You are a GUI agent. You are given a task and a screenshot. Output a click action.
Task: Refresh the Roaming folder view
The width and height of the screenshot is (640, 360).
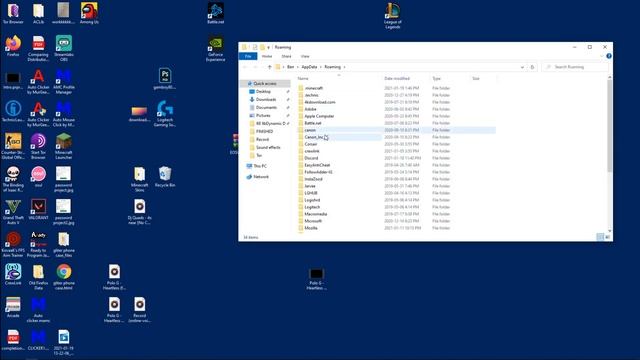click(x=532, y=67)
